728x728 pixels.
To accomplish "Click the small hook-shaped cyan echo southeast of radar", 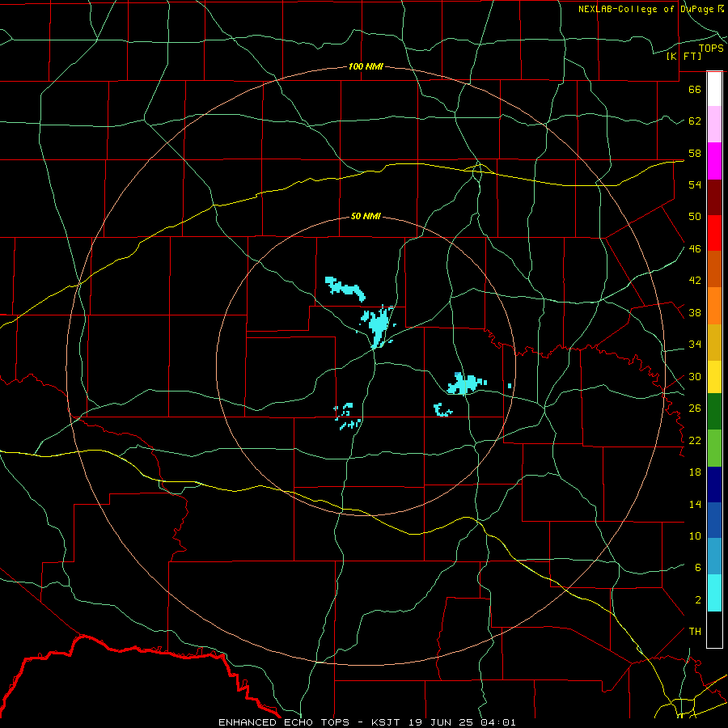I will pyautogui.click(x=442, y=410).
